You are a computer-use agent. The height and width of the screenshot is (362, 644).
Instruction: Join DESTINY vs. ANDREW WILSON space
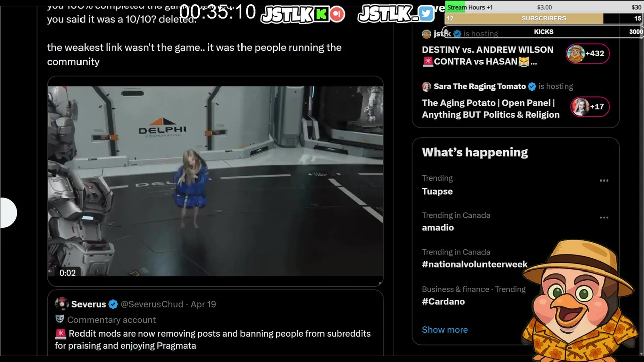(x=488, y=56)
